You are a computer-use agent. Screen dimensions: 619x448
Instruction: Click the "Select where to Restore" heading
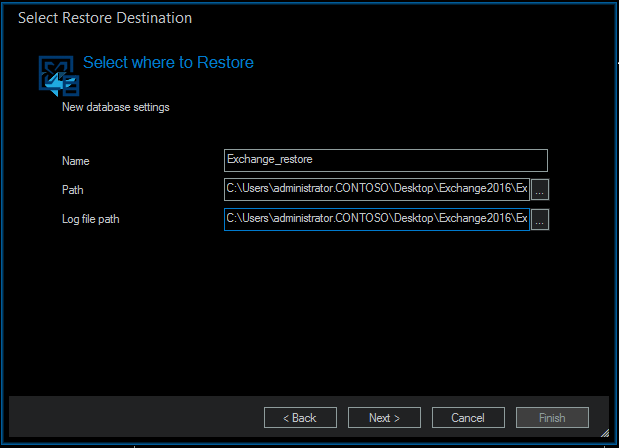tap(168, 62)
